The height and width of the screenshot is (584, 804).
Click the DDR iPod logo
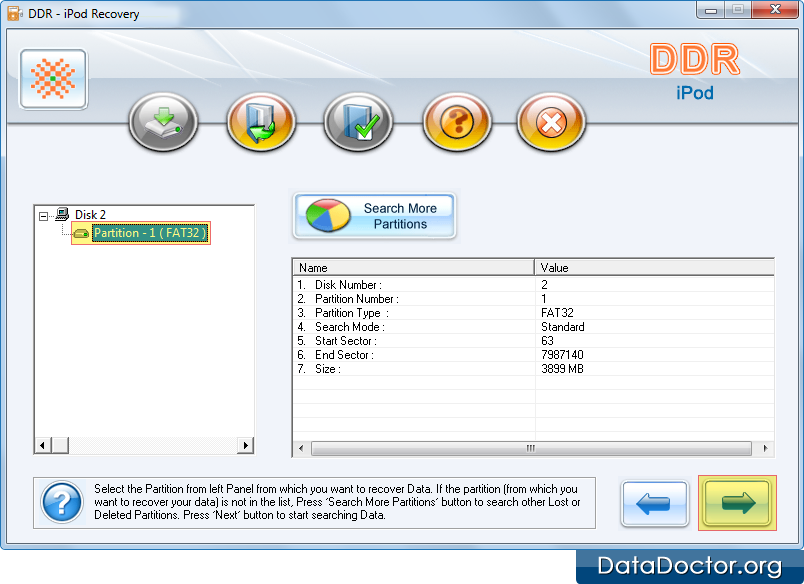pyautogui.click(x=695, y=72)
